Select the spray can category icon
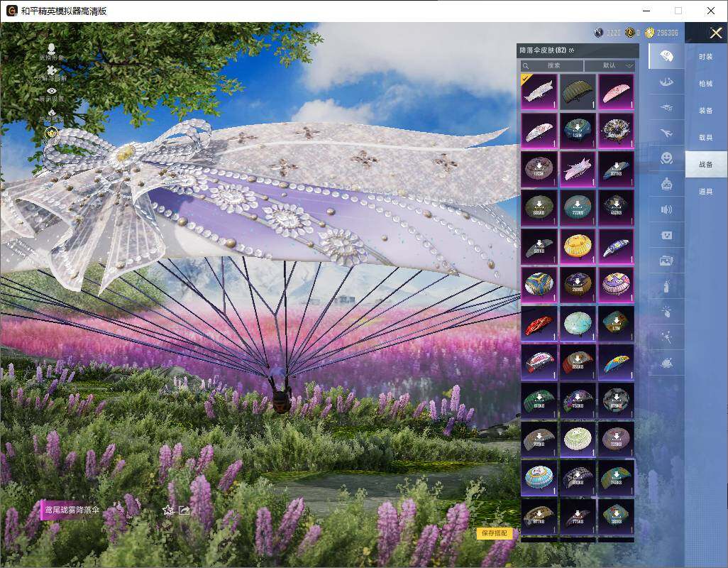Viewport: 728px width, 568px height. (666, 286)
